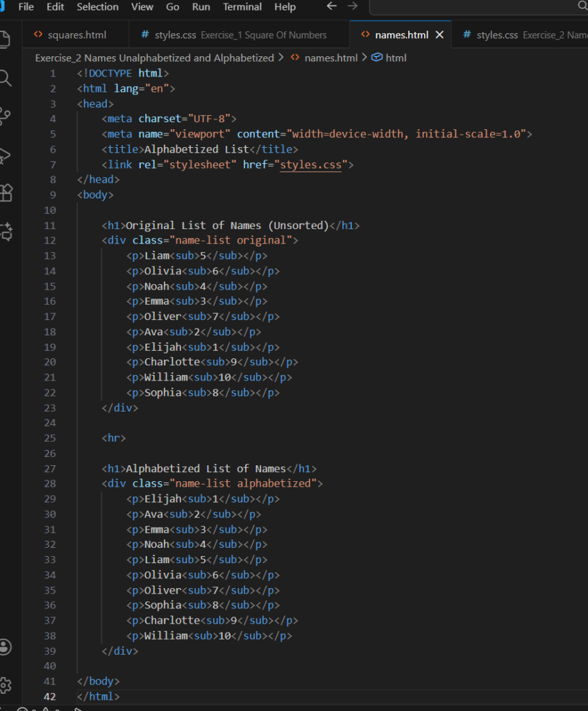Open the Accounts menu icon
Viewport: 588px width, 711px height.
[6, 647]
